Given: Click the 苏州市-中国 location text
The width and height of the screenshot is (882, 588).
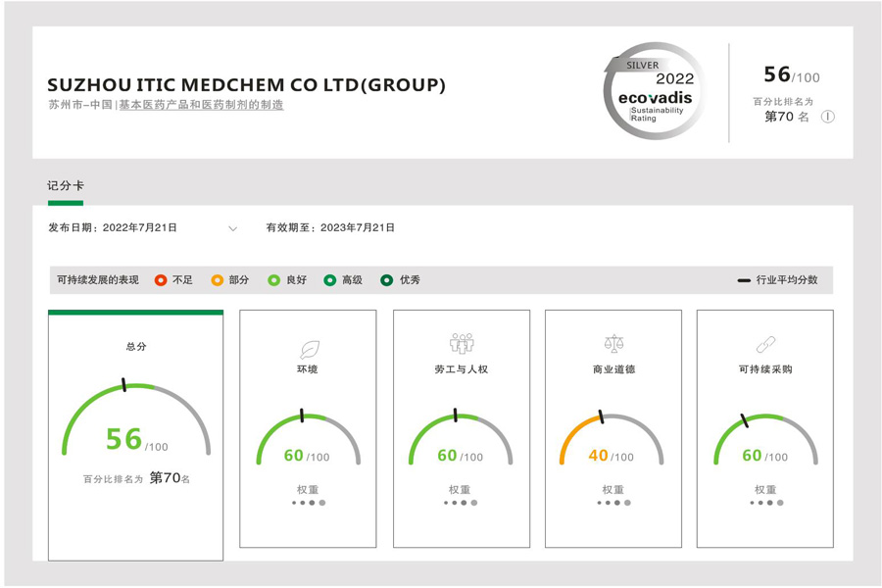Looking at the screenshot, I should (x=80, y=105).
